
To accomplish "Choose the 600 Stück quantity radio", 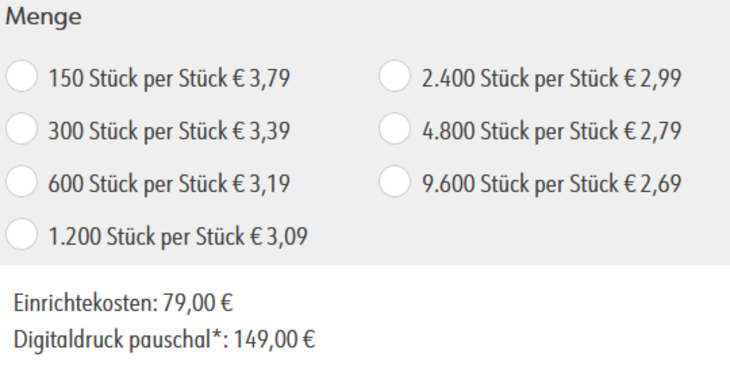I will point(21,181).
